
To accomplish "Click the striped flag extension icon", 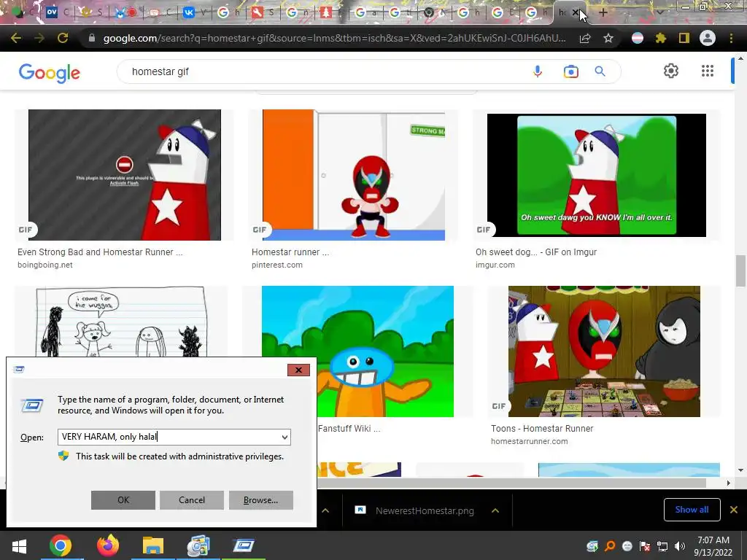I will pos(638,38).
